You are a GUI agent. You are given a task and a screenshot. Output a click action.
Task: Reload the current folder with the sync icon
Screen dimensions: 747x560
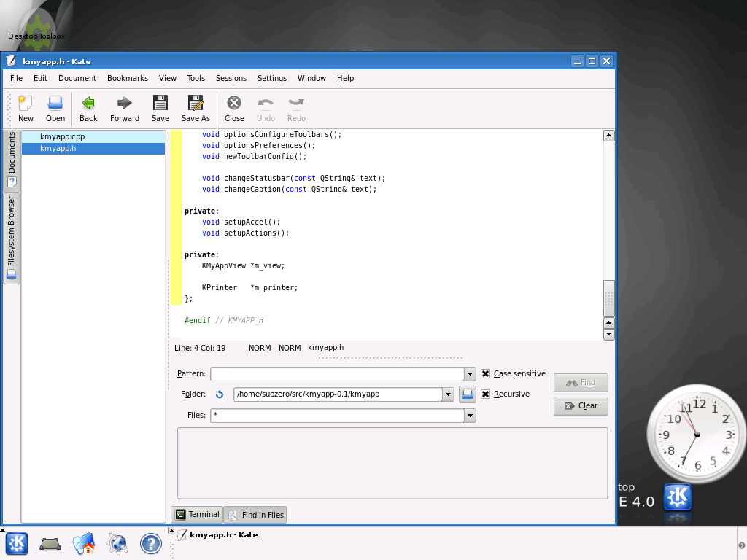[x=220, y=394]
